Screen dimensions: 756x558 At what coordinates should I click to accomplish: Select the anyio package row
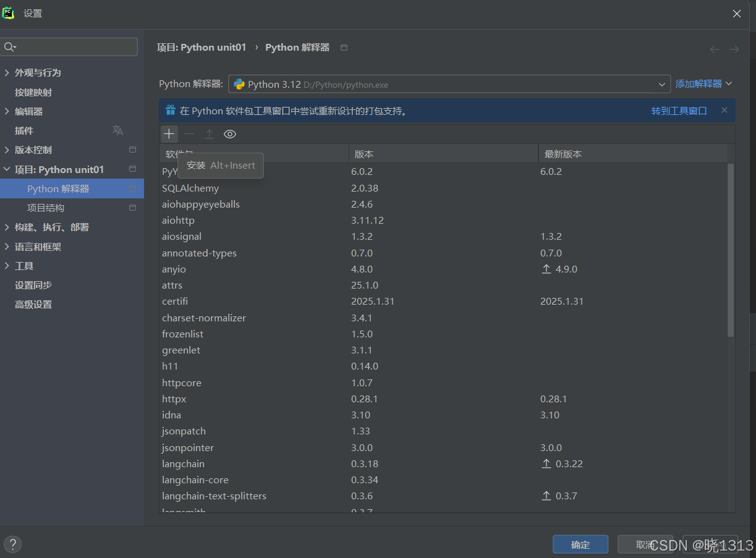(443, 269)
